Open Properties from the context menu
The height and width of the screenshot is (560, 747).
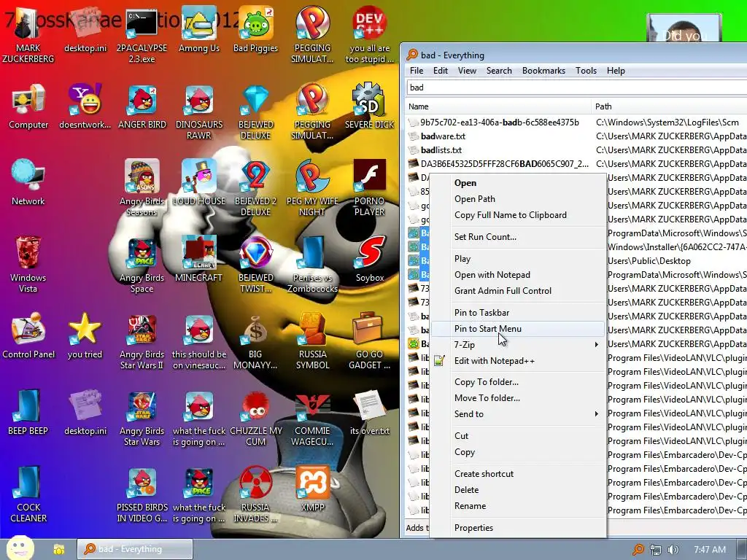point(518,528)
